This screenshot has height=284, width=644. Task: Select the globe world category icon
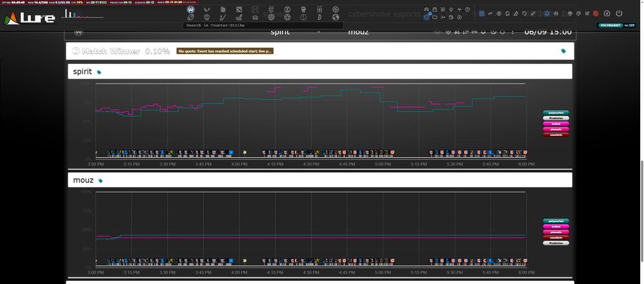click(336, 17)
